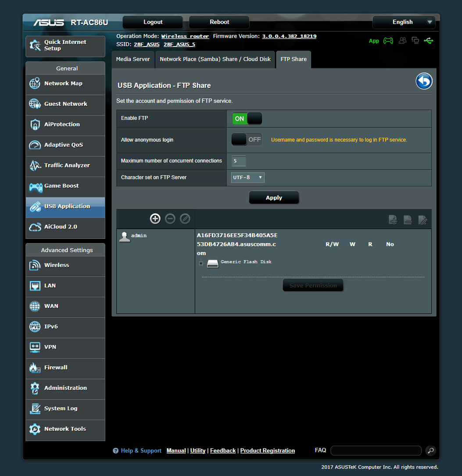Viewport: 462px width, 476px height.
Task: Go to Guest Network settings
Action: click(x=65, y=104)
